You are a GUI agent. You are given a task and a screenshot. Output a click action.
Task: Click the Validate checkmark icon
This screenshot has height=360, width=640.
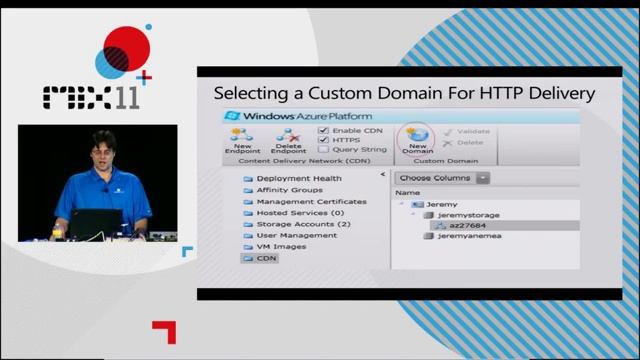point(448,131)
